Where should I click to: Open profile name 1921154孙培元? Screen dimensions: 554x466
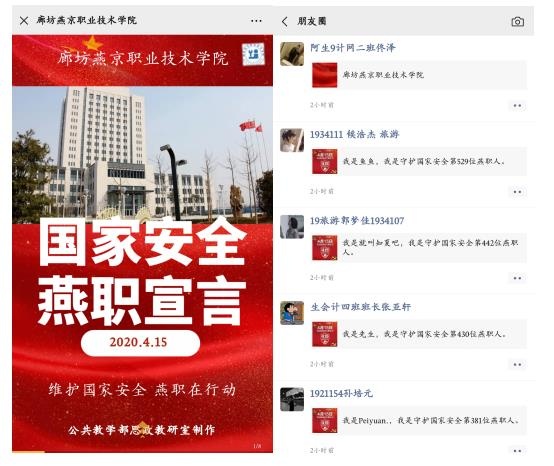point(341,393)
